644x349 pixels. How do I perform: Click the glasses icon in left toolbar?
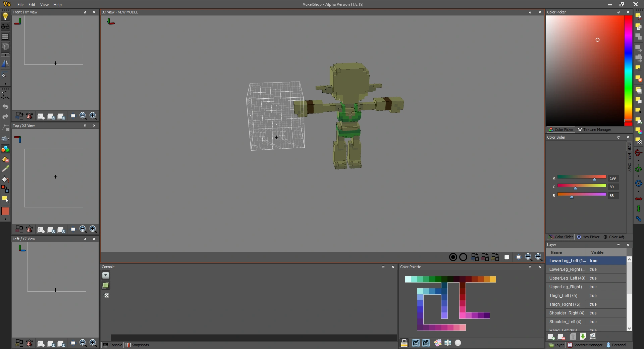(x=5, y=26)
